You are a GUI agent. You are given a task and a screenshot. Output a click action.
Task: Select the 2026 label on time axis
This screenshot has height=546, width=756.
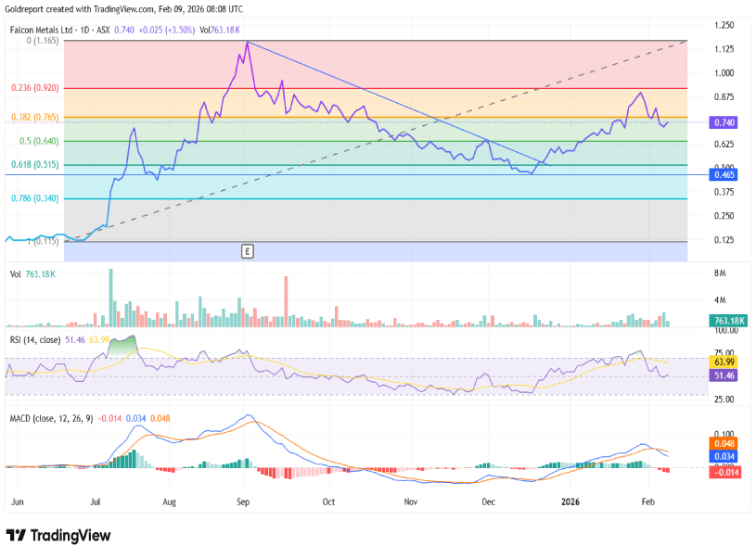pos(571,501)
